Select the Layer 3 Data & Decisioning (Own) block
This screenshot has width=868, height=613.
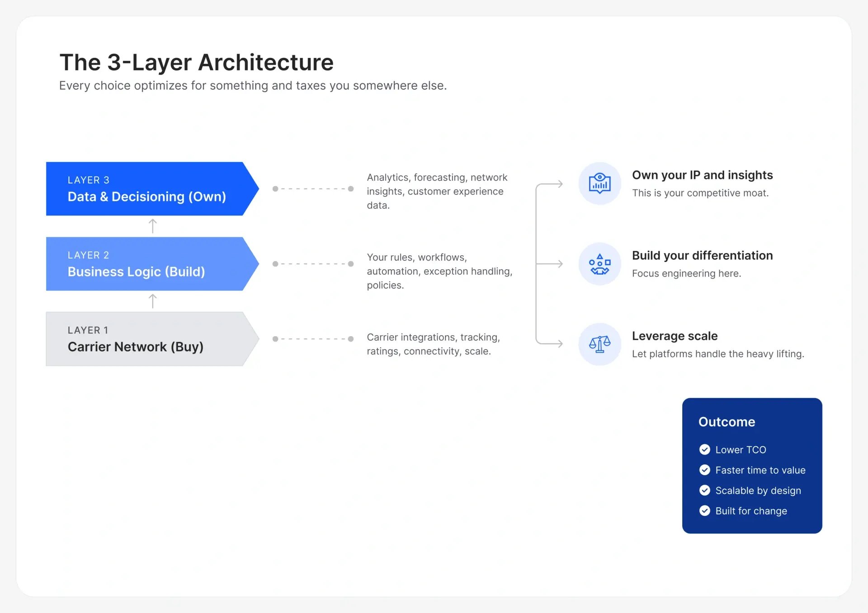coord(152,189)
